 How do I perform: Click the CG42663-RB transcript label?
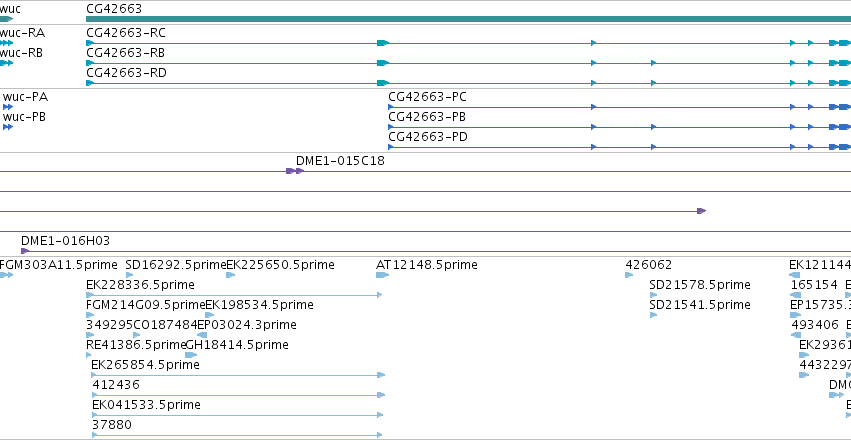(x=125, y=53)
